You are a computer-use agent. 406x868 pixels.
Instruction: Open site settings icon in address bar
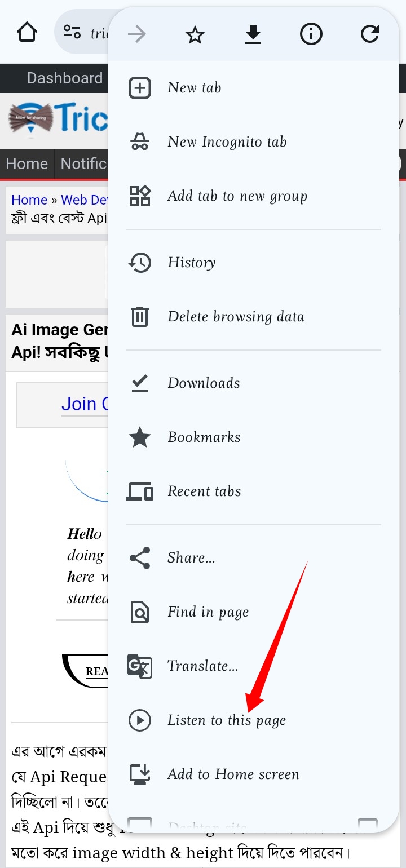[x=72, y=32]
